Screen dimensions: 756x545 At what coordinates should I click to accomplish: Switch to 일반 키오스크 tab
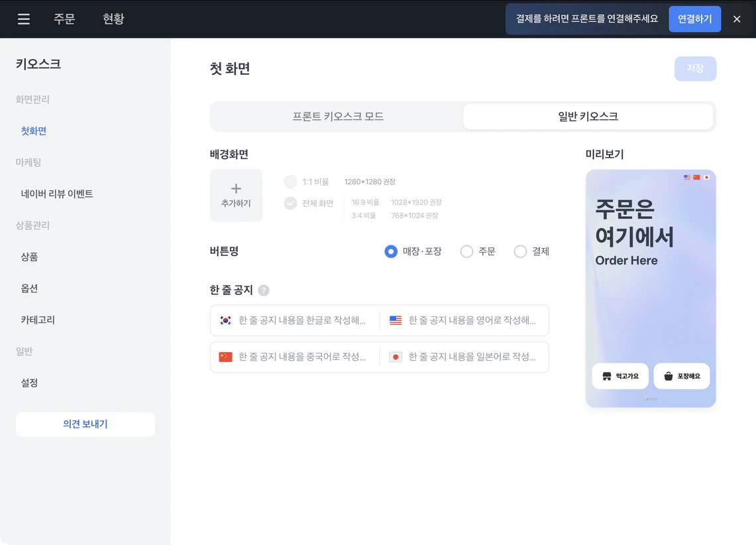588,116
